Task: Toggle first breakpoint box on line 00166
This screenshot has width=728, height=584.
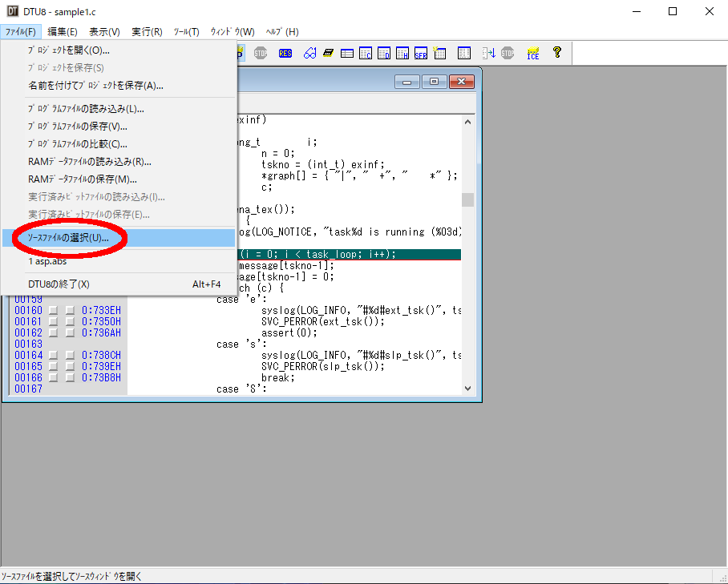Action: tap(54, 377)
